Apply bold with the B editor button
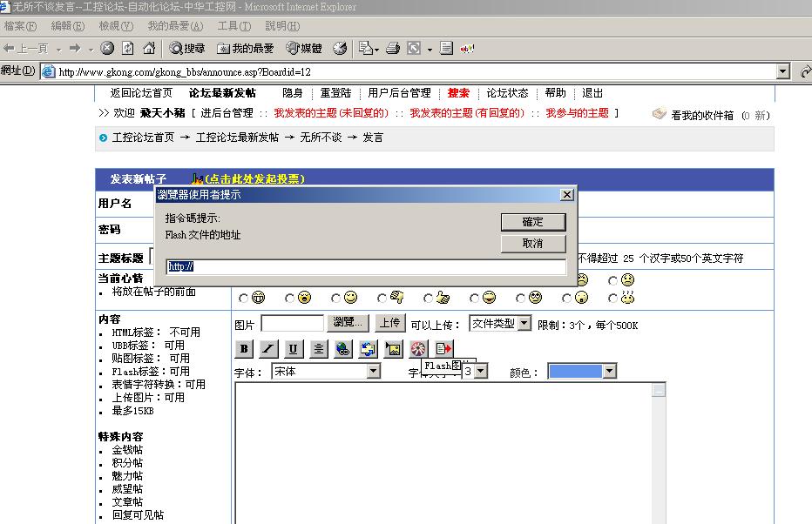This screenshot has width=812, height=524. coord(244,349)
